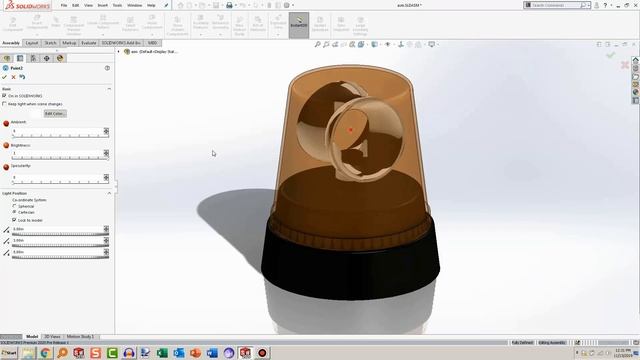Open File Explorer folder in task pane

636,76
